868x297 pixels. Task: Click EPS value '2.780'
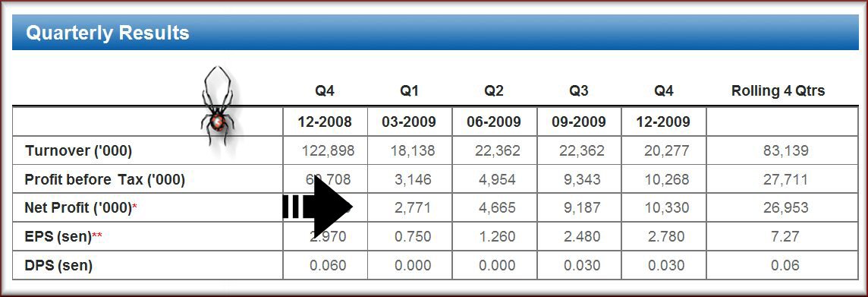(x=666, y=237)
